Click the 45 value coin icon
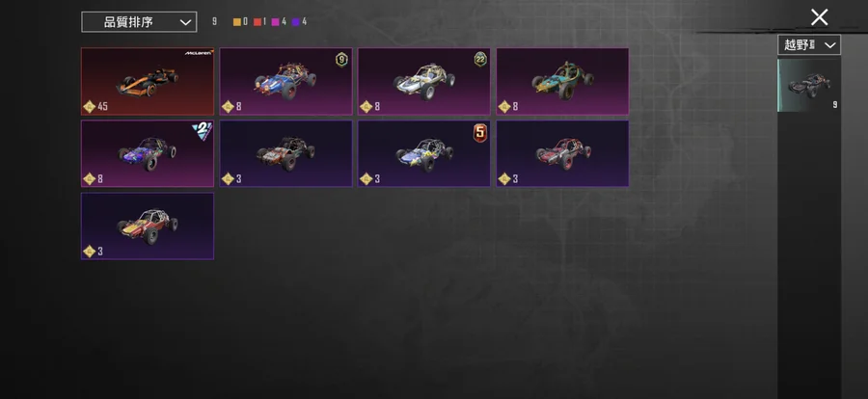This screenshot has width=868, height=399. click(x=89, y=106)
